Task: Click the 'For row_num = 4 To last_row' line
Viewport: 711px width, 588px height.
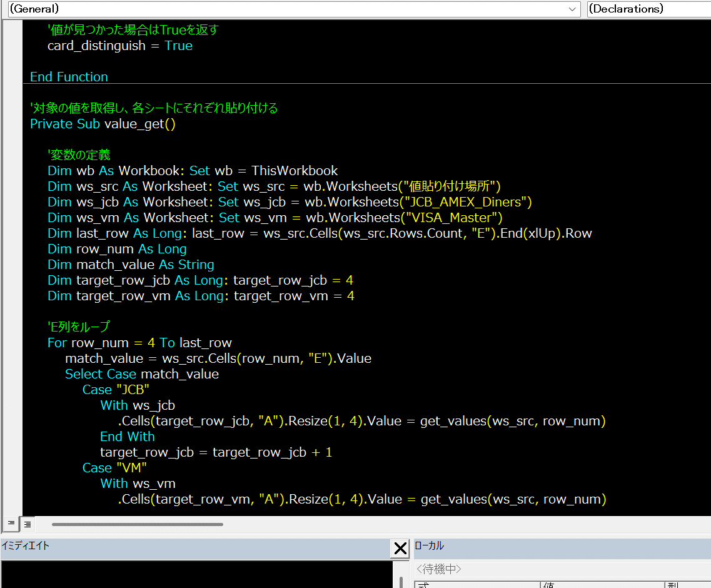Action: click(x=139, y=343)
